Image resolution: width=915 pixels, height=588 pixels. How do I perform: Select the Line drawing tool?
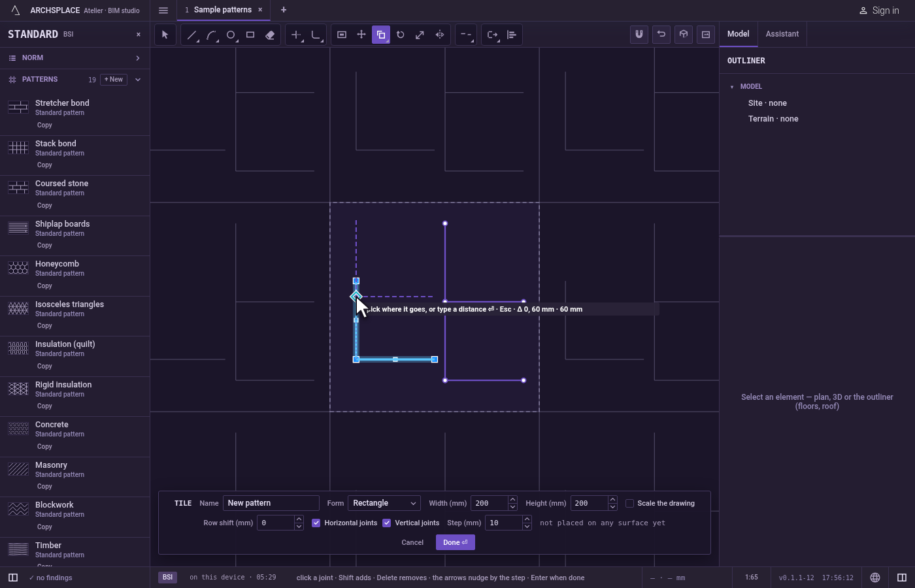click(191, 35)
